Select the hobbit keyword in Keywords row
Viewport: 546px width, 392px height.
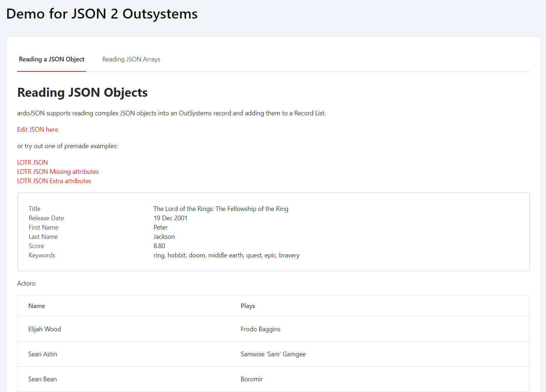click(x=177, y=255)
